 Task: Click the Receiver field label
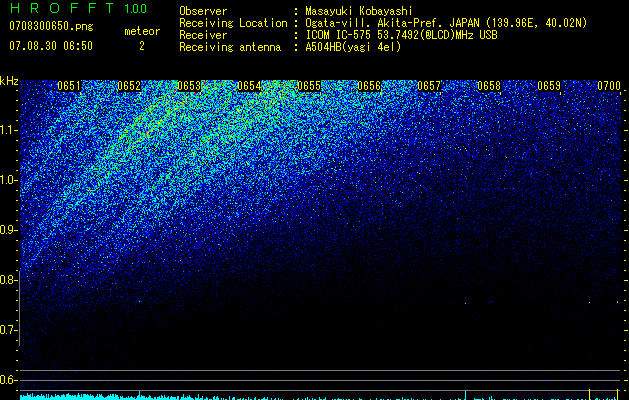click(x=203, y=35)
